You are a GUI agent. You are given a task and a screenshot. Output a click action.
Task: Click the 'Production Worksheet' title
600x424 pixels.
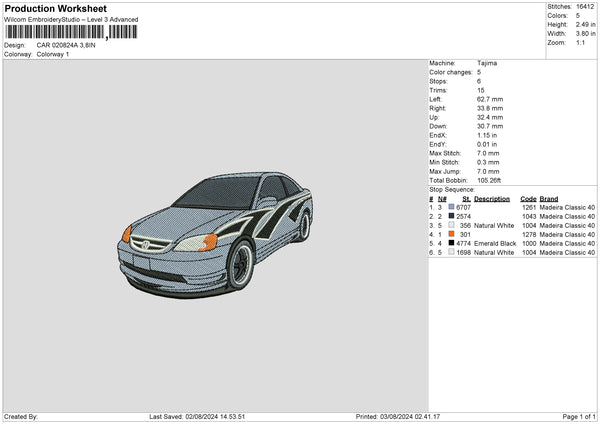(55, 8)
